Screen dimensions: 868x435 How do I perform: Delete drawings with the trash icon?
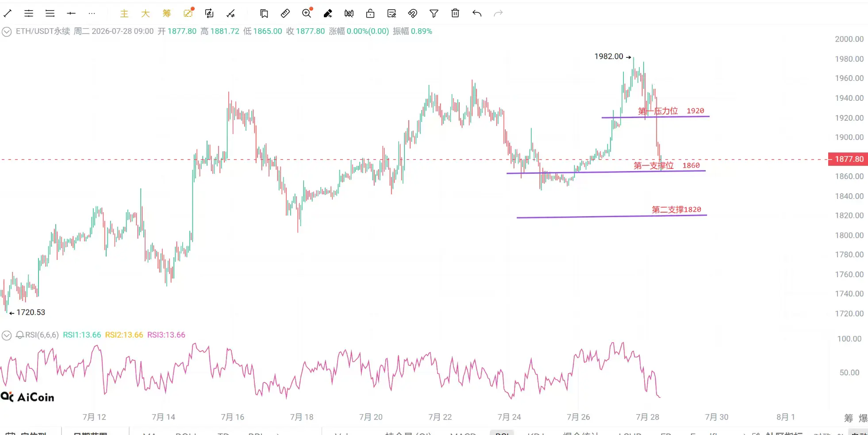[455, 13]
